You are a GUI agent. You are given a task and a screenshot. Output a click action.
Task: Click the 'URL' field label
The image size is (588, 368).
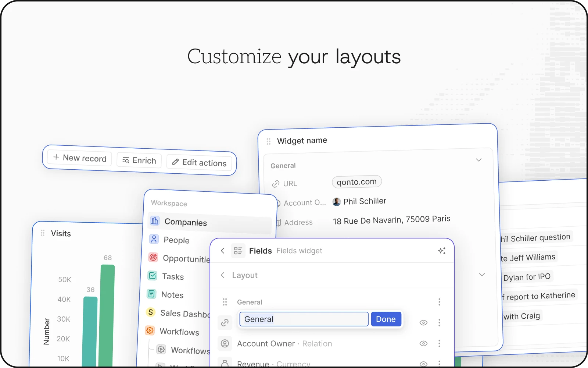point(290,184)
